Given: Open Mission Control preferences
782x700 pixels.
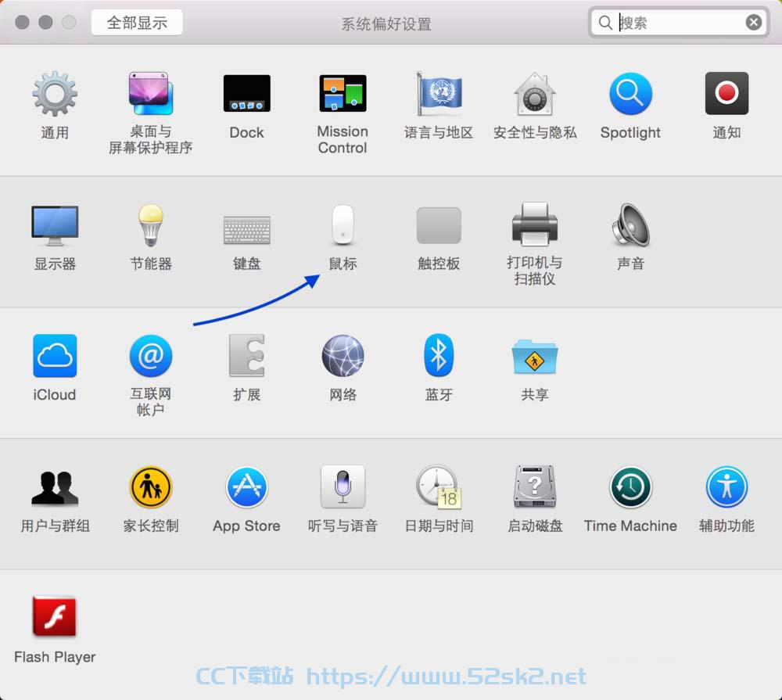Looking at the screenshot, I should point(343,93).
